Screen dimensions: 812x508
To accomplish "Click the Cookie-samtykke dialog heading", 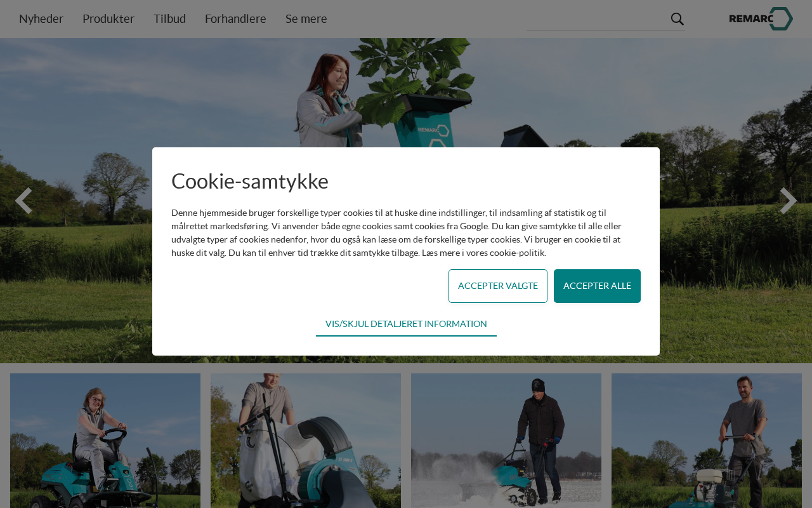I will pyautogui.click(x=250, y=181).
